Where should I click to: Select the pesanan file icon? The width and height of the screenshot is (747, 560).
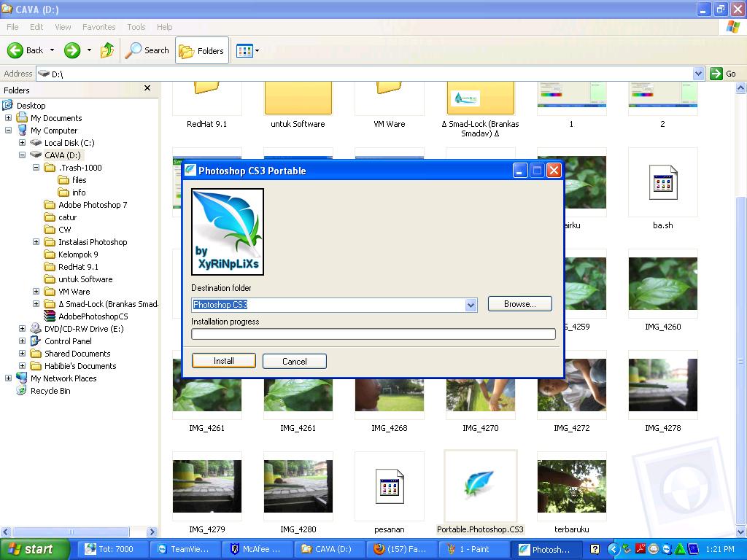click(x=390, y=486)
